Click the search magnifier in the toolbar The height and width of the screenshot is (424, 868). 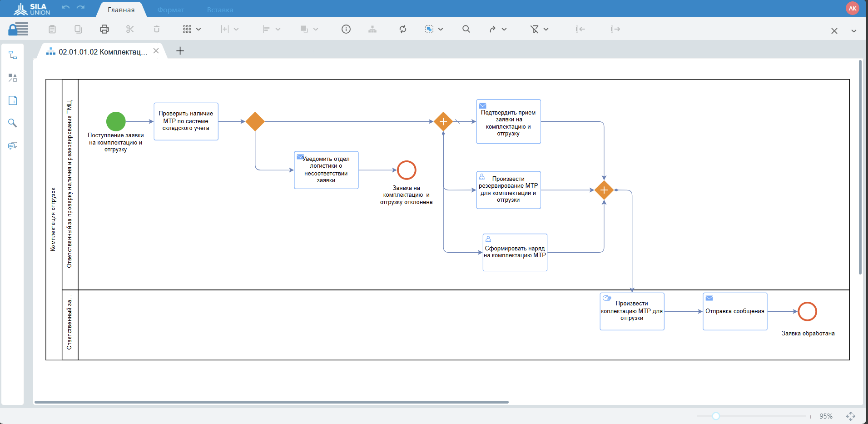coord(466,29)
